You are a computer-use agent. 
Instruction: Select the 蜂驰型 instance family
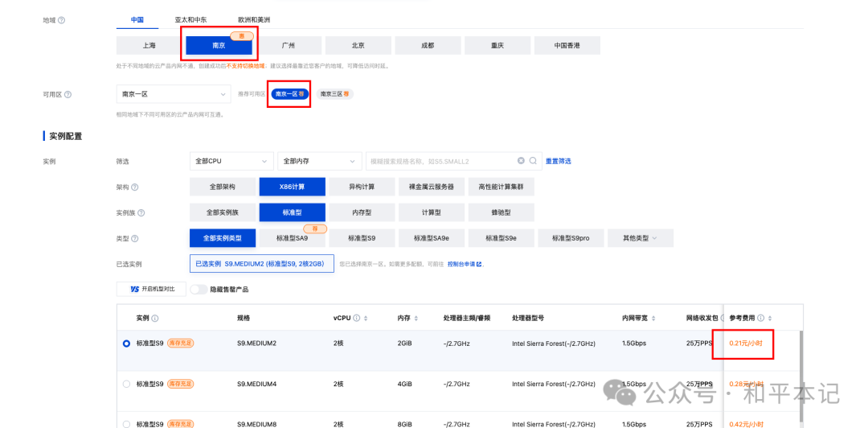click(502, 212)
